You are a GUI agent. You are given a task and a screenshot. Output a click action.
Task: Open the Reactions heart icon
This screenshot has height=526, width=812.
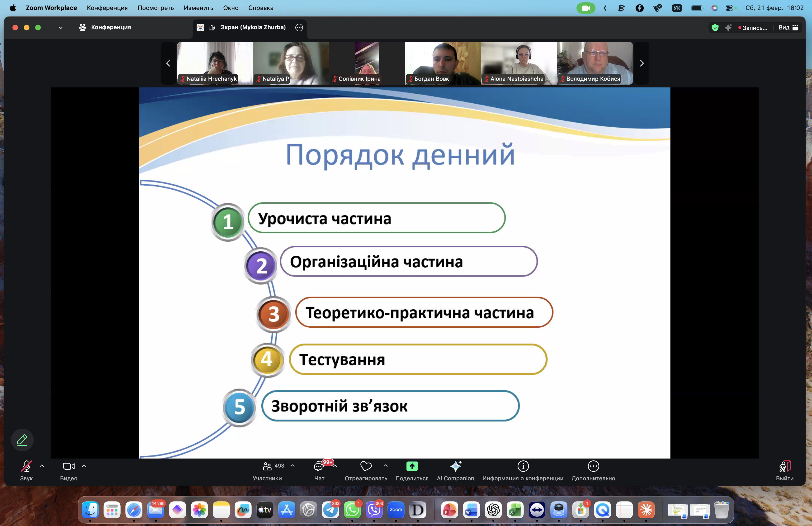tap(366, 466)
